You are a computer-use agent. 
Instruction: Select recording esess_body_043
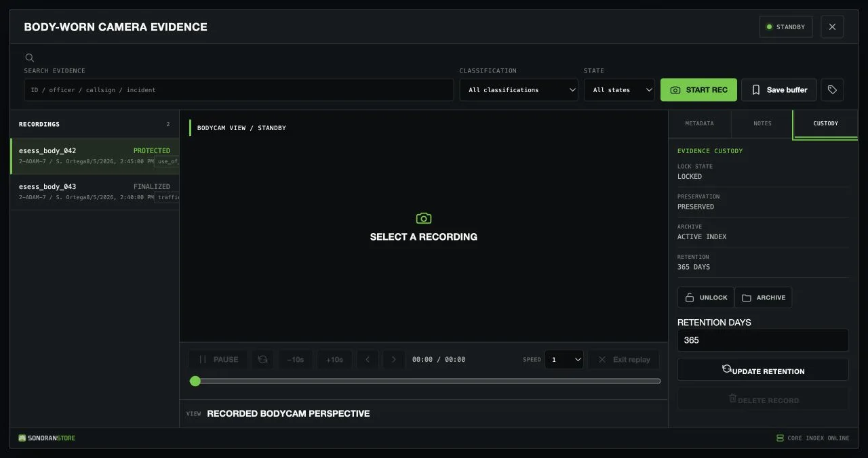[x=95, y=192]
